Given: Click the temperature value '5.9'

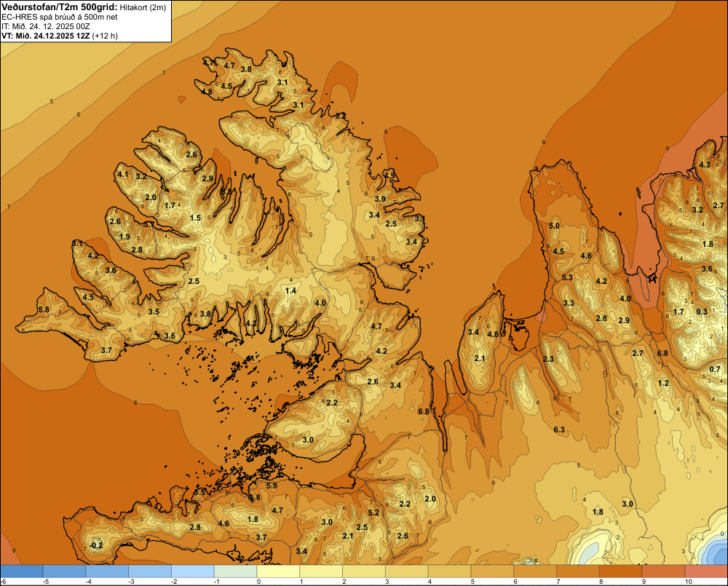Looking at the screenshot, I should click(272, 486).
